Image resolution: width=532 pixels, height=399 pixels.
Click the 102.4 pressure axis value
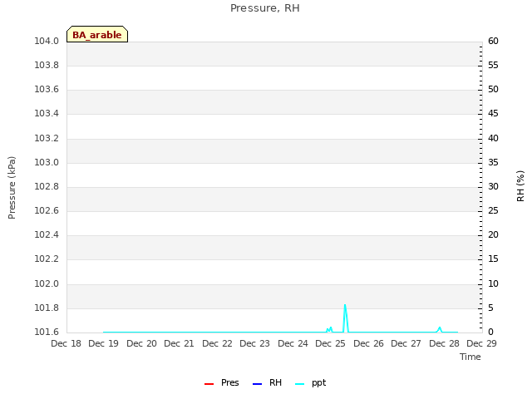pyautogui.click(x=47, y=234)
